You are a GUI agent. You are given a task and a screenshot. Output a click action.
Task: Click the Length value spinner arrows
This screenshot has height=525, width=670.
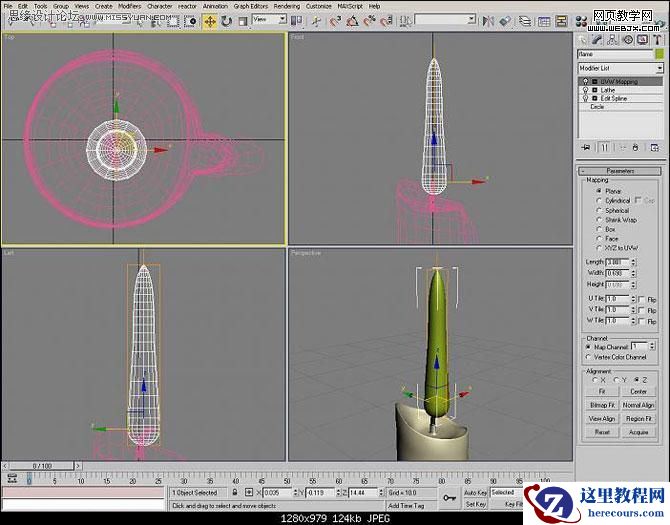tap(633, 262)
